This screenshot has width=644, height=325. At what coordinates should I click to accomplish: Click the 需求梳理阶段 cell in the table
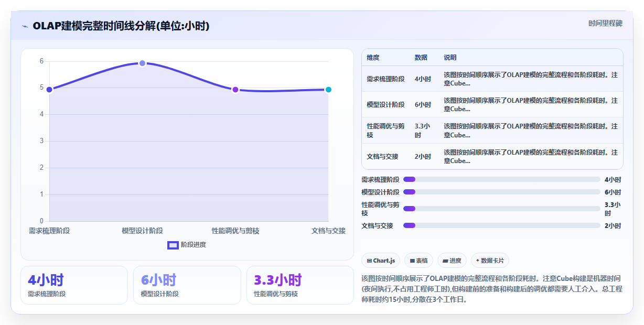click(385, 79)
